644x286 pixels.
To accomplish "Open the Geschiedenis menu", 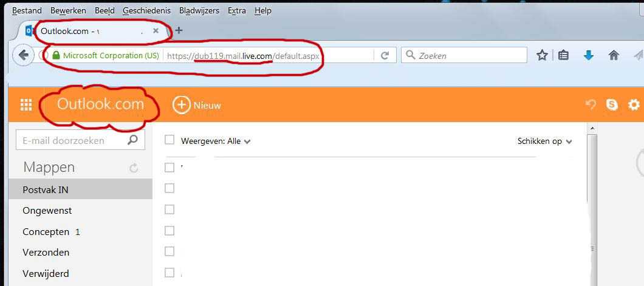I will (147, 11).
